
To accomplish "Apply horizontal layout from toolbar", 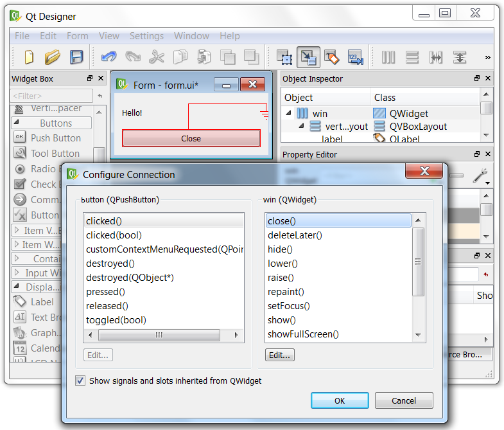I will click(388, 57).
